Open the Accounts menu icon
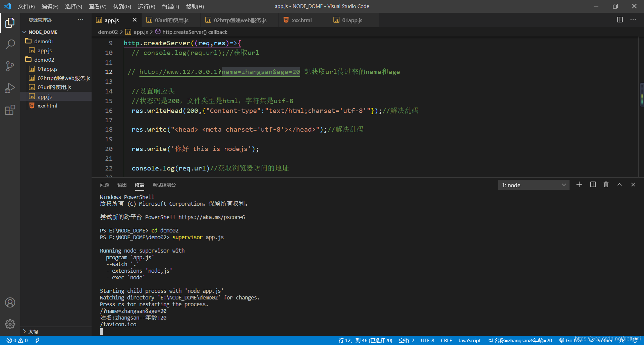 tap(10, 302)
